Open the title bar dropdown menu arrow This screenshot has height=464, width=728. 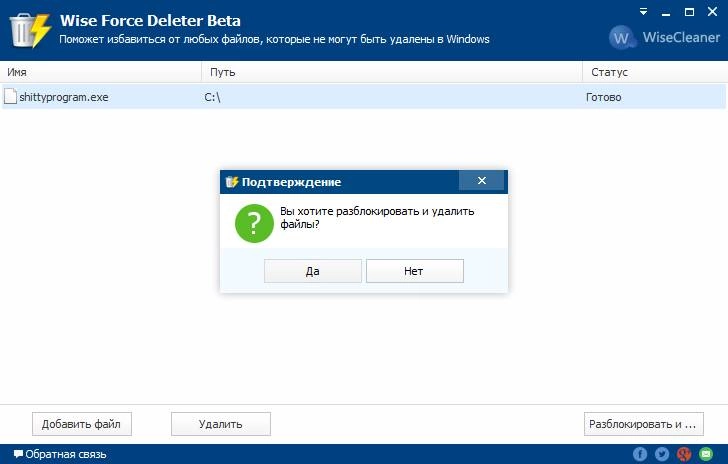click(x=643, y=12)
